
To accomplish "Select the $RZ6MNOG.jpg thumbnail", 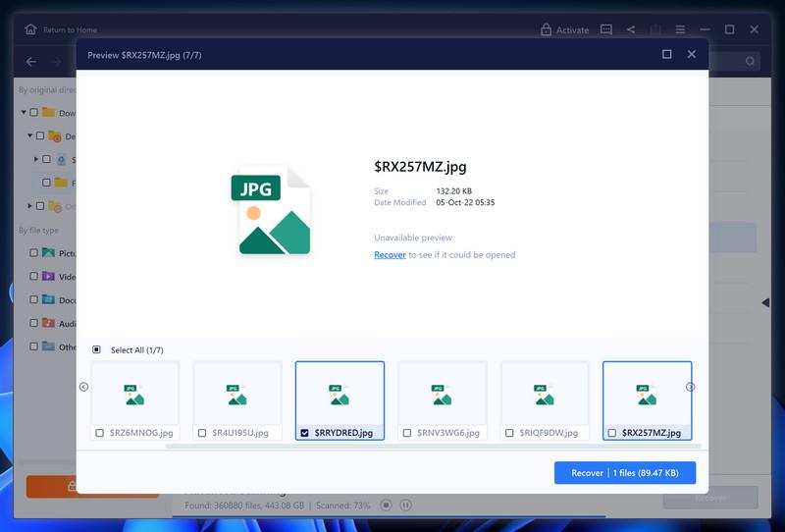I will (x=135, y=400).
